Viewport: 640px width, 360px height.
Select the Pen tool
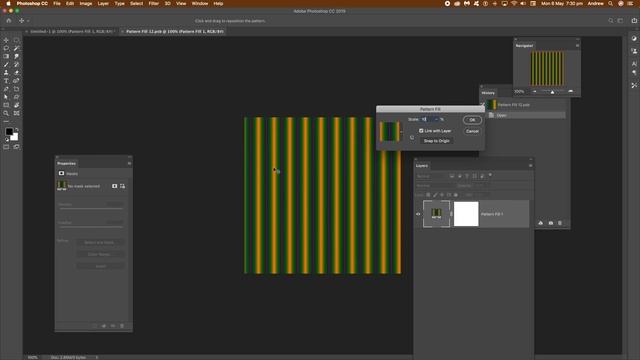tap(6, 89)
